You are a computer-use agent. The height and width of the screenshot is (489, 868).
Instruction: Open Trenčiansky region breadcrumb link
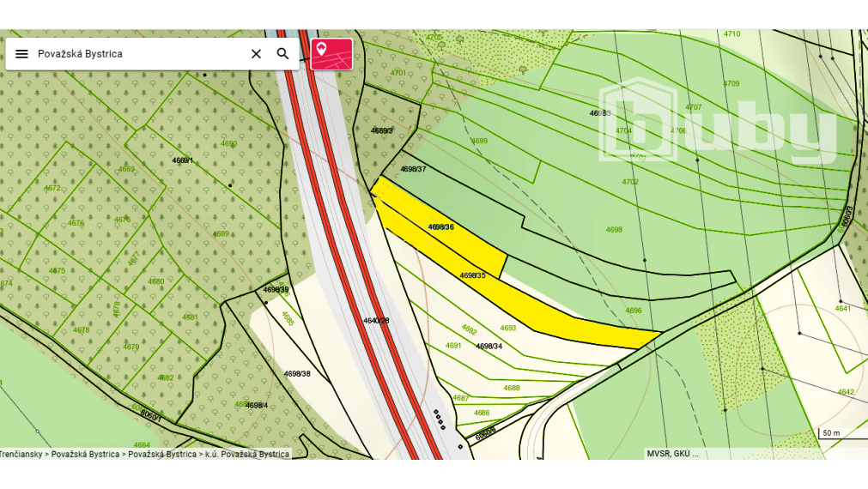[22, 454]
